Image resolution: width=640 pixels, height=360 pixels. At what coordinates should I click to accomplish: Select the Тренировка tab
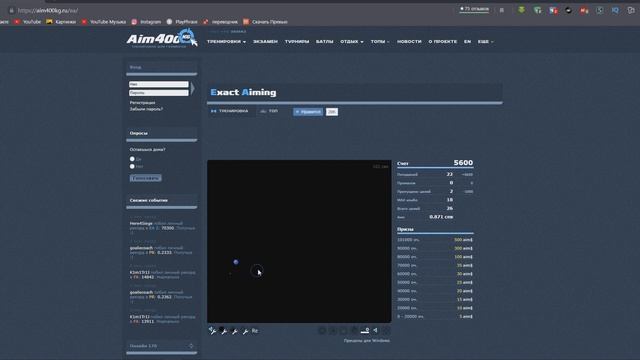[x=230, y=111]
